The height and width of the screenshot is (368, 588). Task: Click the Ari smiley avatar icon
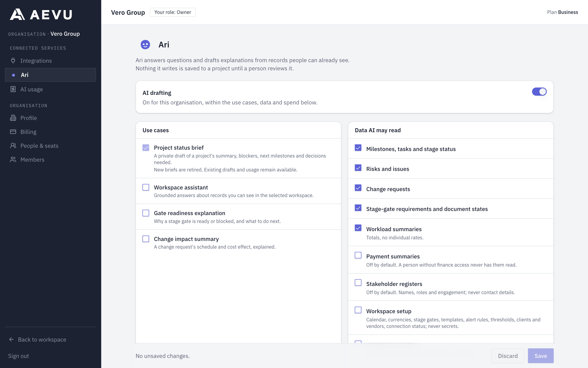click(x=145, y=44)
